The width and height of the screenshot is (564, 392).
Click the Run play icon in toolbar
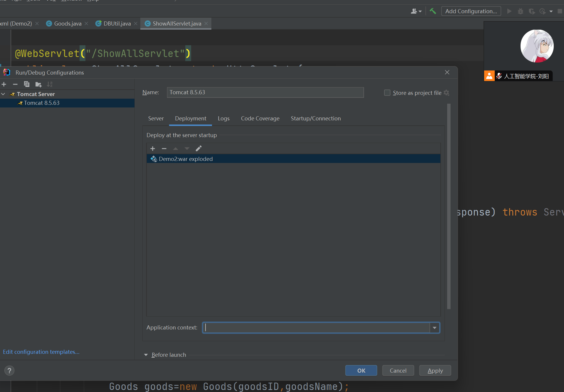[x=509, y=11]
